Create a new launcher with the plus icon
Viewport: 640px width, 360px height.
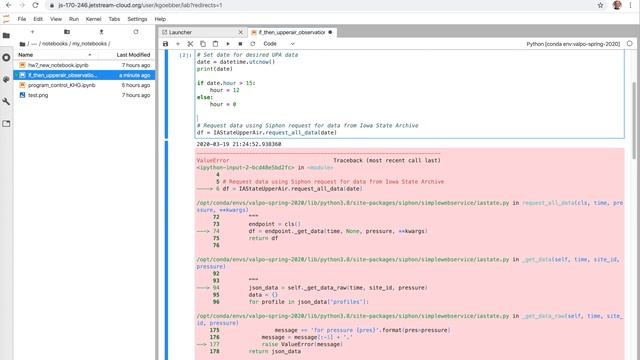click(32, 32)
